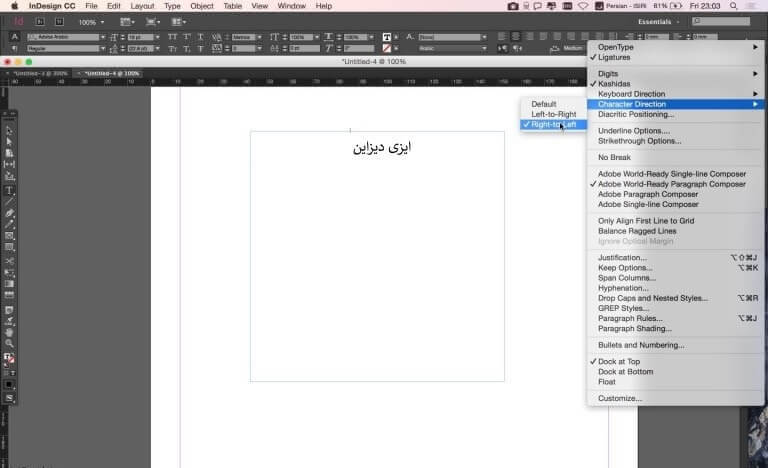Choose Right-to-Left character direction
Image resolution: width=768 pixels, height=468 pixels.
[x=553, y=124]
